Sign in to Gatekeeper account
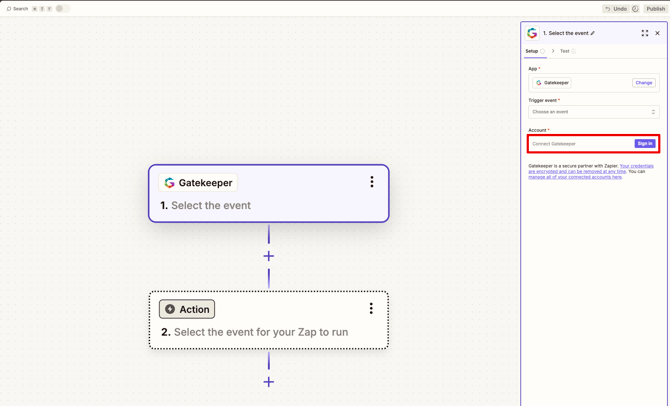This screenshot has height=406, width=670. click(645, 144)
